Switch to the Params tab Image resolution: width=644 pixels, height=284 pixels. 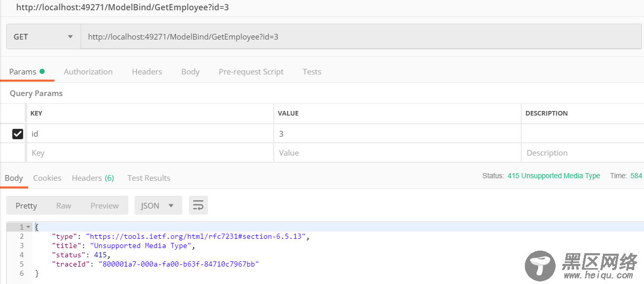tap(27, 72)
